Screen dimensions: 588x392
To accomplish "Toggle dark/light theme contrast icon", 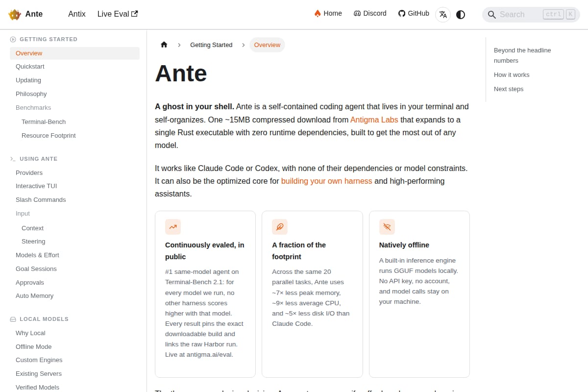I will [461, 15].
